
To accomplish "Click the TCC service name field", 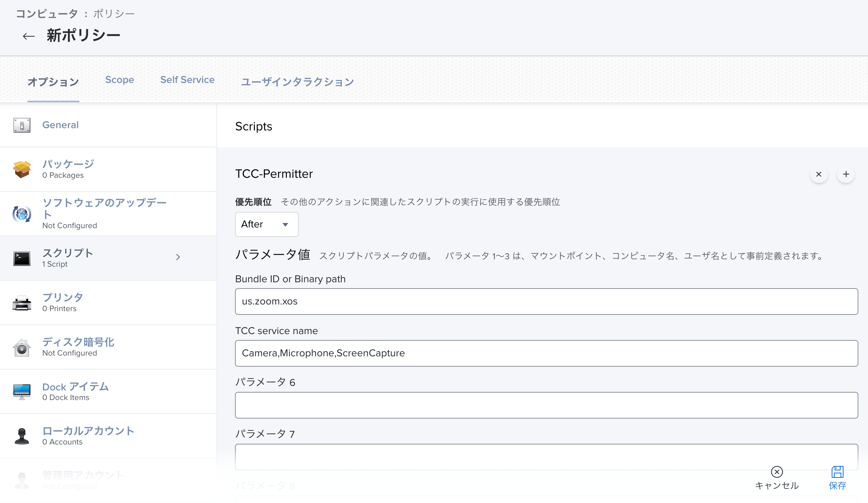I will tap(546, 353).
